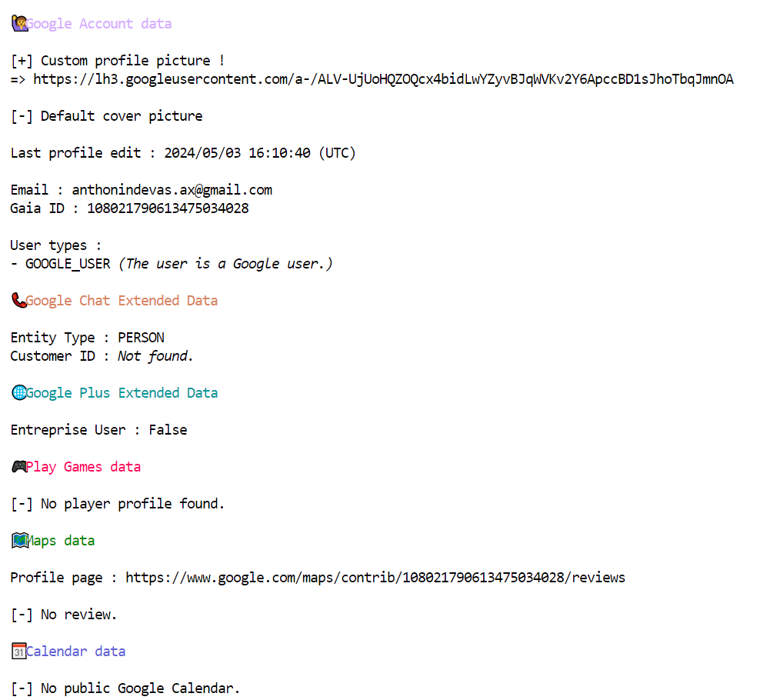This screenshot has width=760, height=700.
Task: Click the italic 'The user is a Google user.' note
Action: tap(226, 264)
